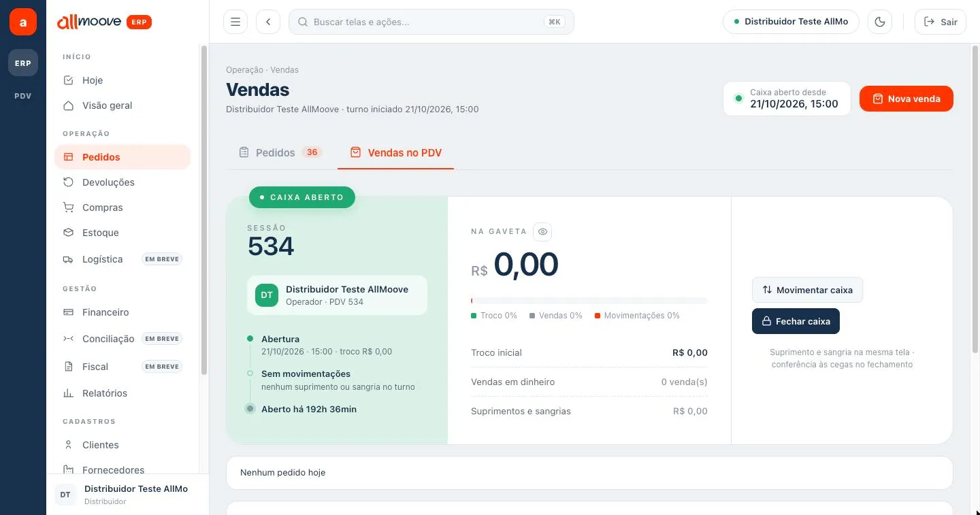The height and width of the screenshot is (515, 980).
Task: Open Compras in the sidebar
Action: (x=122, y=207)
